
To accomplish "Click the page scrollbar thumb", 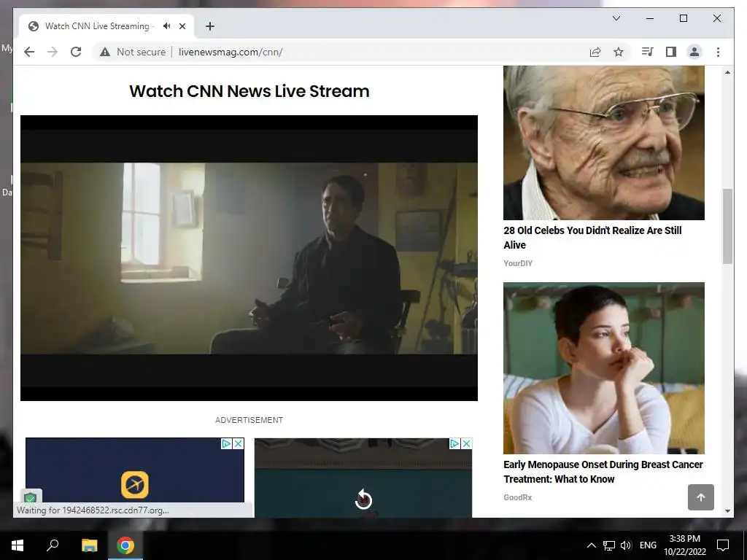I will coord(727,226).
